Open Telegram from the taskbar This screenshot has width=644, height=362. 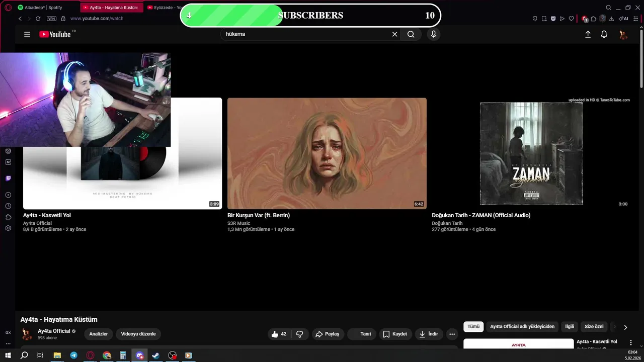[x=74, y=355]
